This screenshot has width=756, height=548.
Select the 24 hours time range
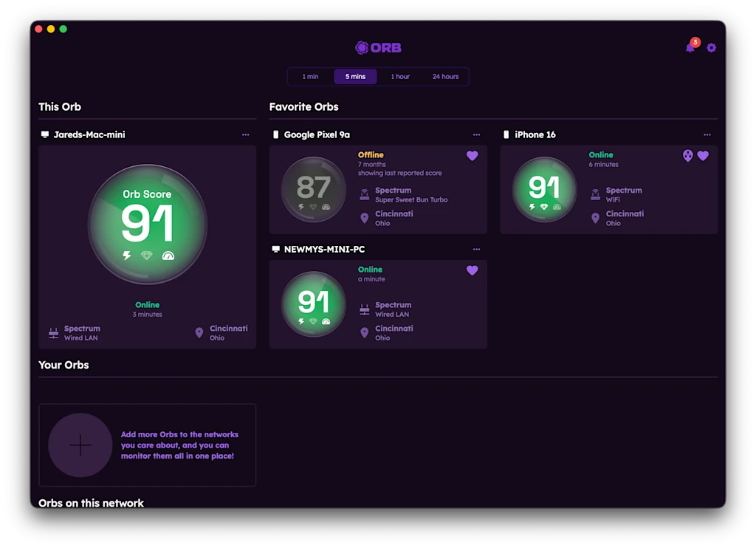coord(445,77)
